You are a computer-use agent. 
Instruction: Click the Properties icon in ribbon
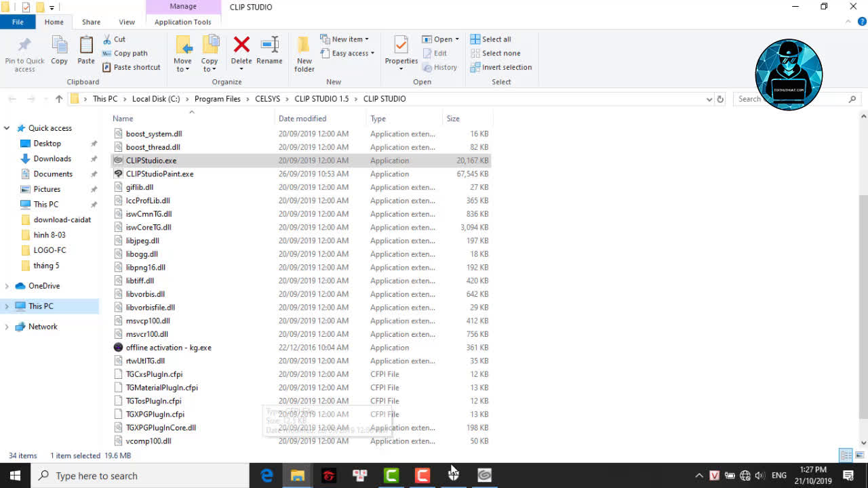401,46
